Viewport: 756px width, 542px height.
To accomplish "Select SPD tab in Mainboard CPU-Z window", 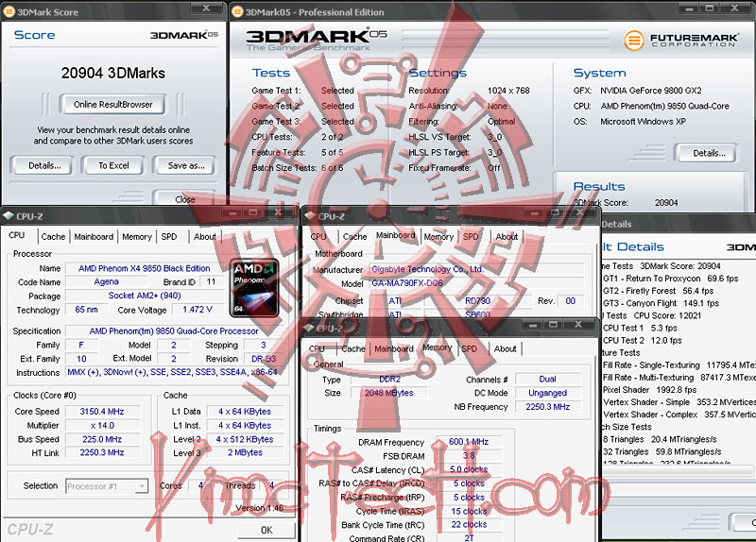I will (471, 237).
